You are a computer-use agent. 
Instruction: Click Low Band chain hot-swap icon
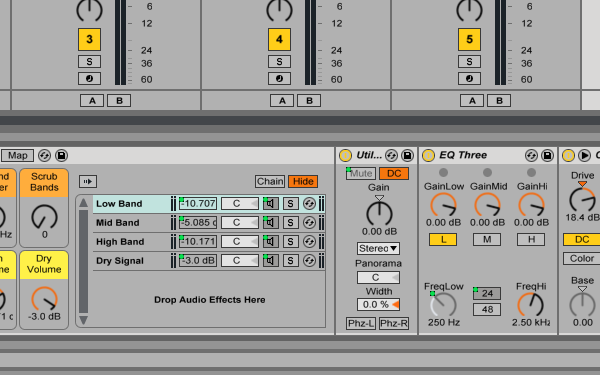click(x=309, y=204)
